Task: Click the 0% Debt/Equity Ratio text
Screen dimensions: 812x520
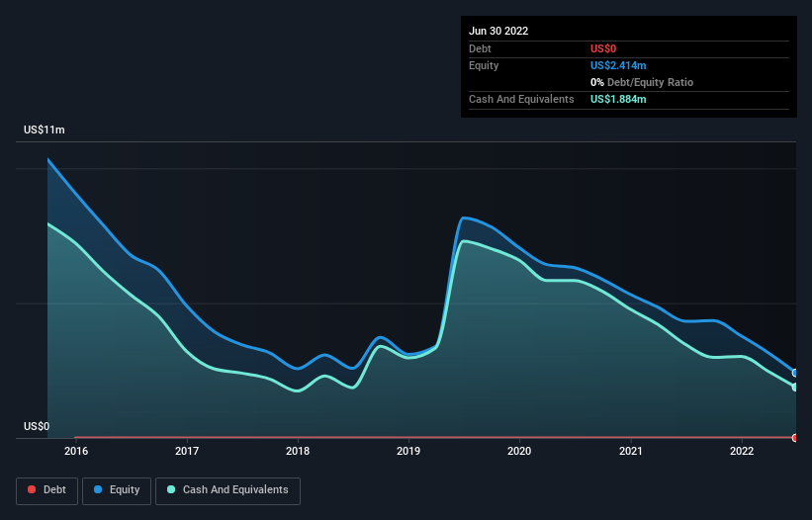Action: [642, 82]
